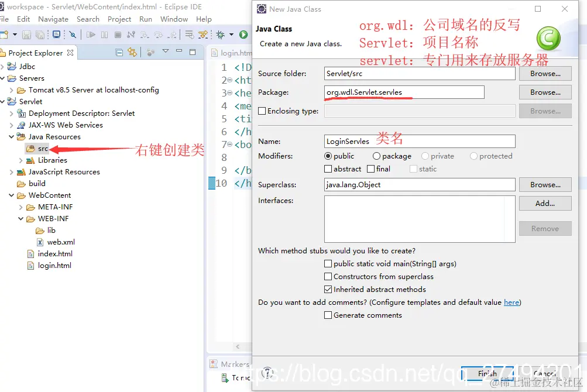Expand JAX-WS Web Services node
This screenshot has width=587, height=392.
[11, 125]
